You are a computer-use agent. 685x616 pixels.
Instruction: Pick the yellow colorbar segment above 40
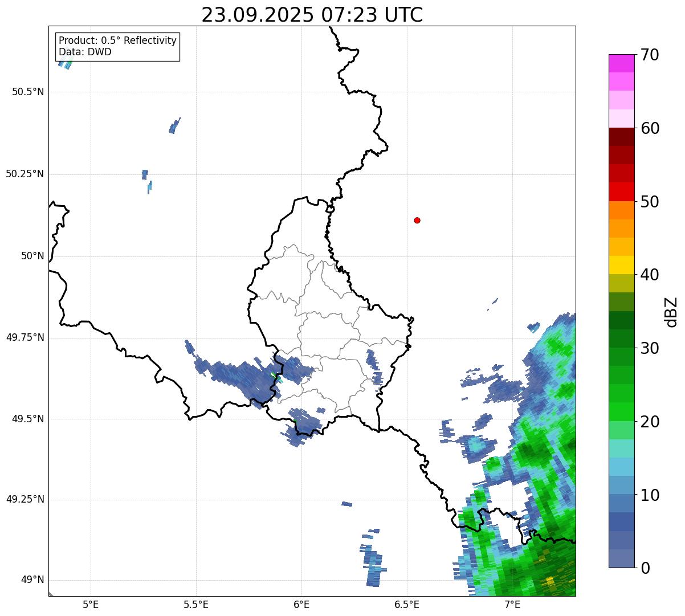tap(621, 265)
